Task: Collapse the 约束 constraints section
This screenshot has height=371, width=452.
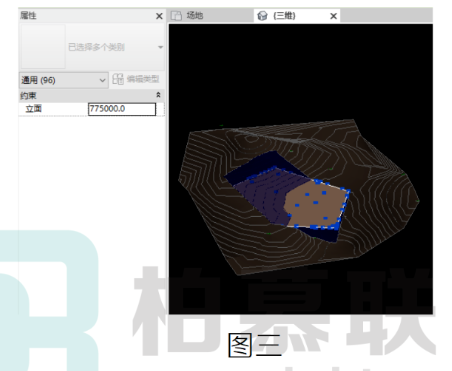Action: (x=158, y=95)
